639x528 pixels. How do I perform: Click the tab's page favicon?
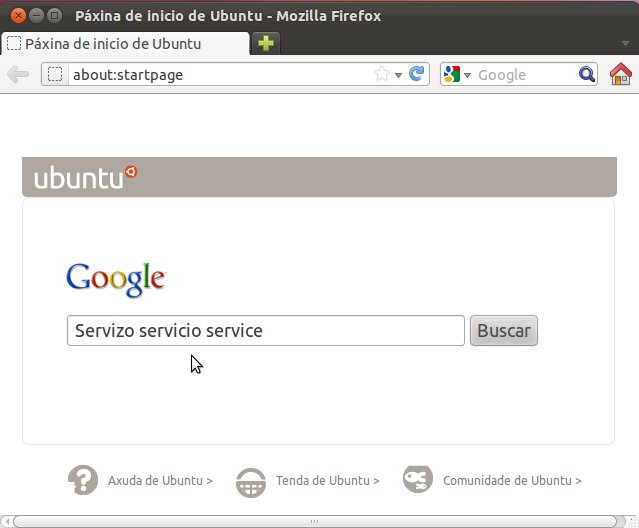[14, 43]
